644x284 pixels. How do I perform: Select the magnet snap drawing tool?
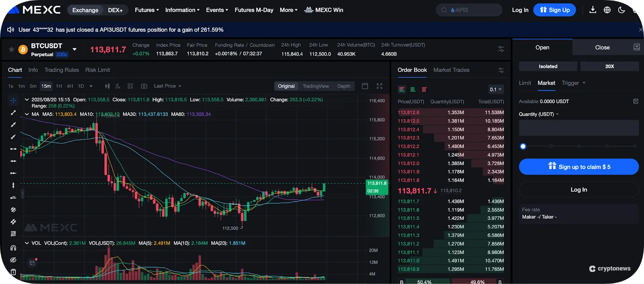click(x=13, y=248)
